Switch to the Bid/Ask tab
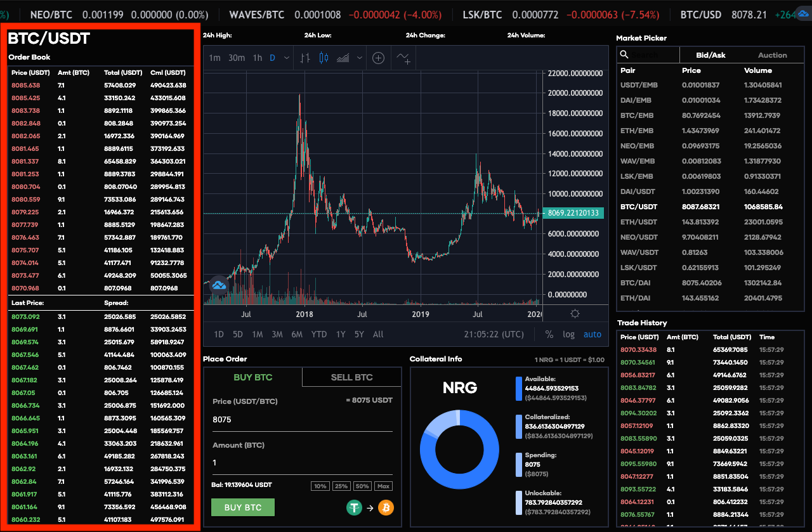This screenshot has width=812, height=532. (x=710, y=55)
